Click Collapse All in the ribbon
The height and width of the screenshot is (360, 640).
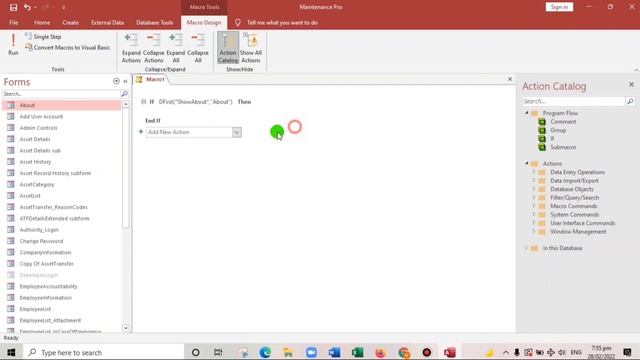click(x=198, y=48)
